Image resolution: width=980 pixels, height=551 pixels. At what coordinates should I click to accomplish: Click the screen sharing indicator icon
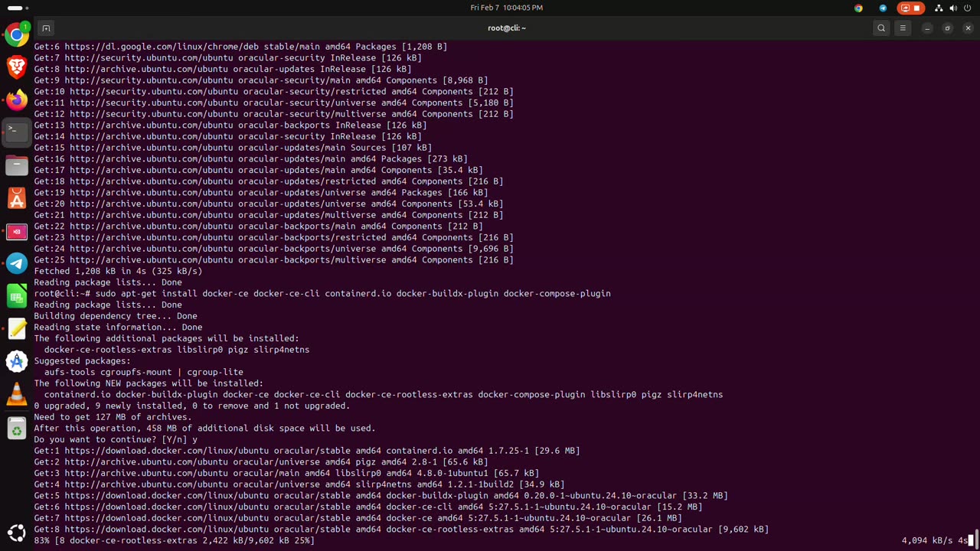(906, 8)
